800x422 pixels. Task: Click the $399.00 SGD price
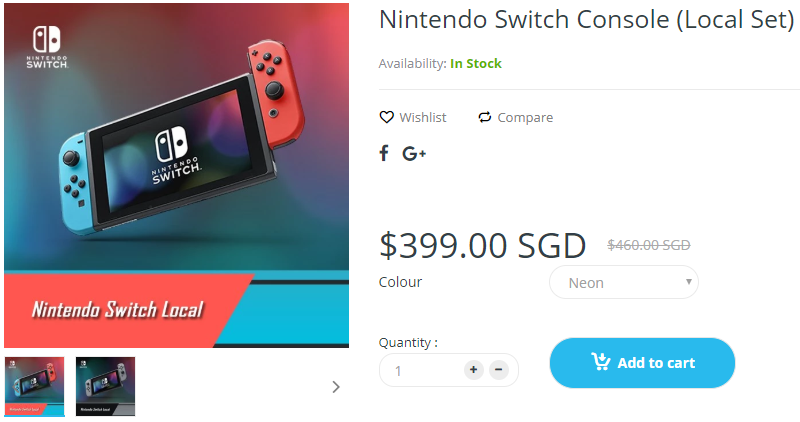point(482,245)
